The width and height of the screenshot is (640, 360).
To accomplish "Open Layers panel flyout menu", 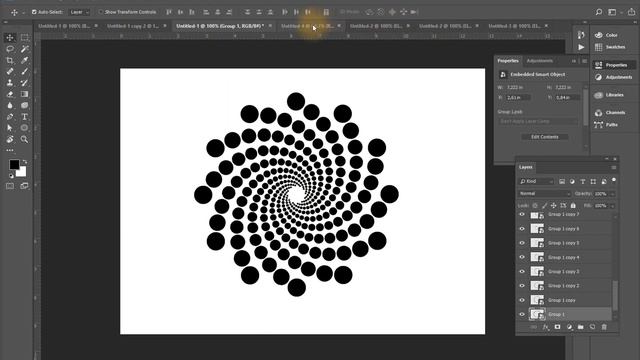I will (613, 167).
